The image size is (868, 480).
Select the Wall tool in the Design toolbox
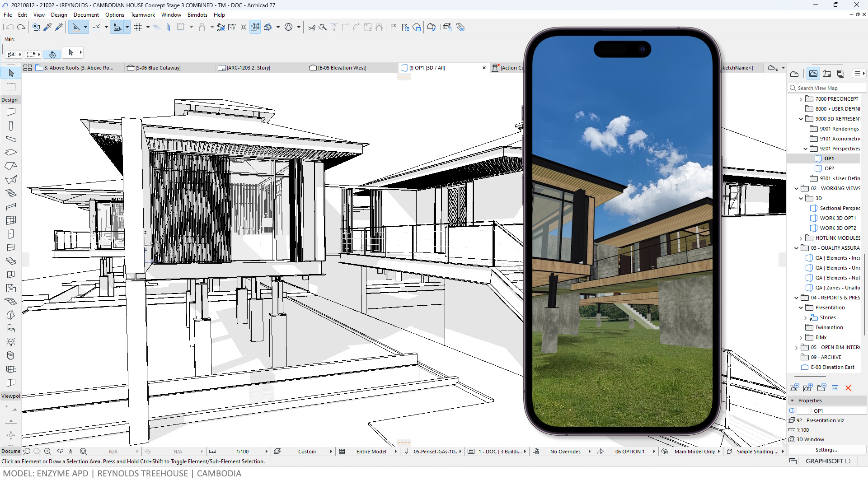11,112
